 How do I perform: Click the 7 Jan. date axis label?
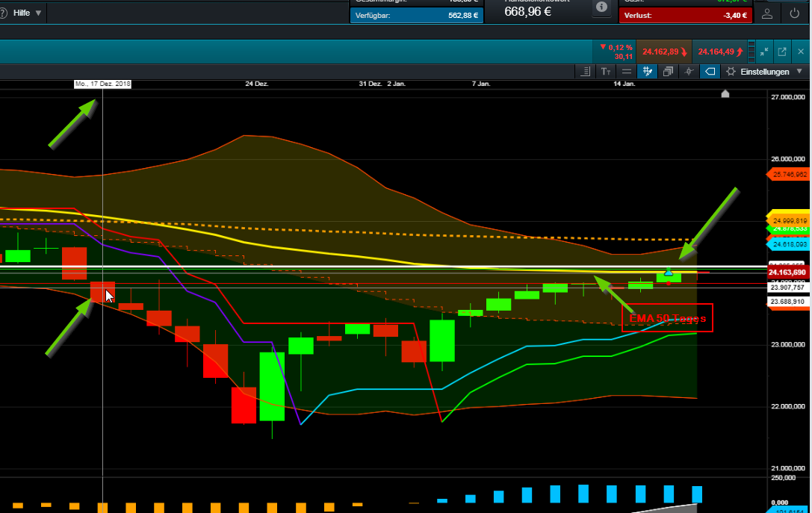pyautogui.click(x=481, y=84)
